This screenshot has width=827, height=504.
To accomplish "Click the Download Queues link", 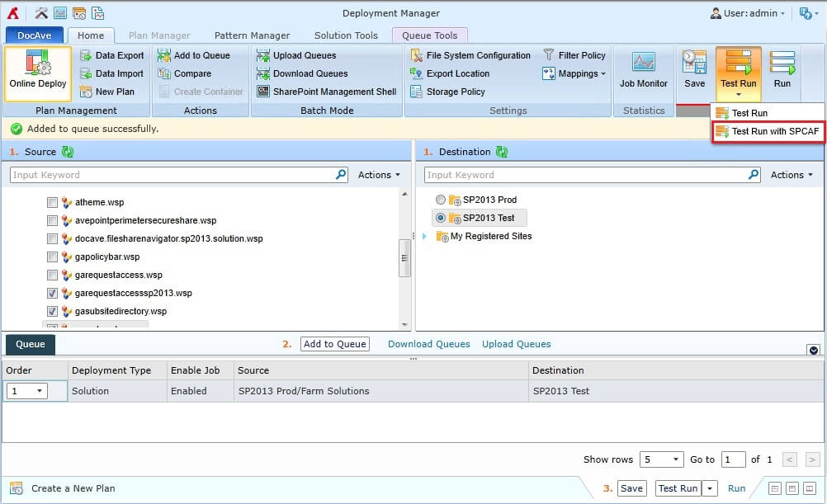I will [x=429, y=344].
